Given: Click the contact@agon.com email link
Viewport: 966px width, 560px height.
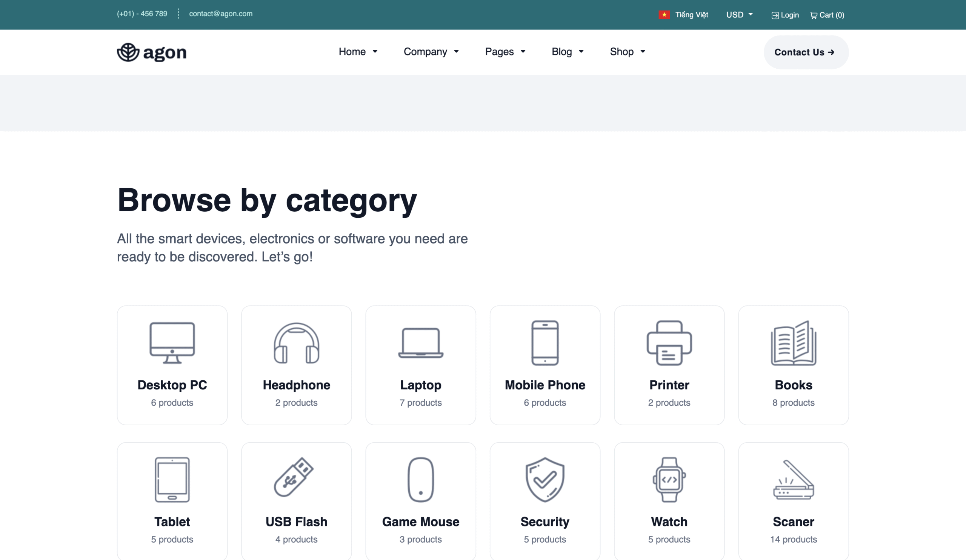Looking at the screenshot, I should tap(220, 14).
